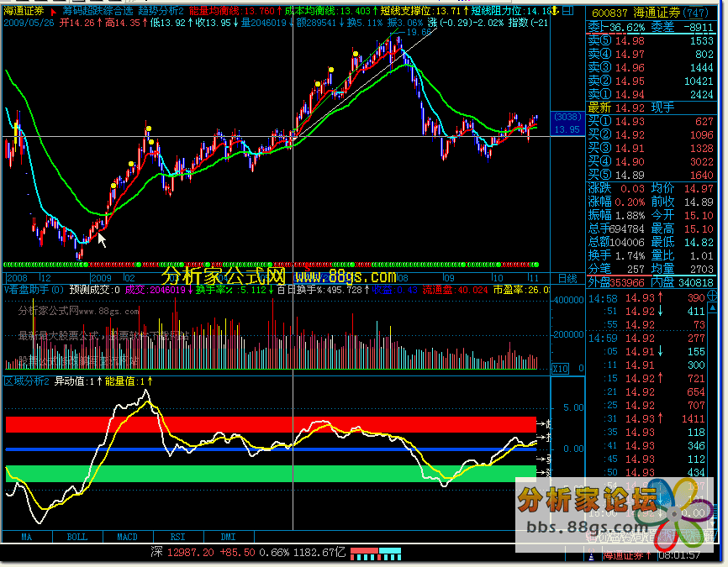Switch to the BOLL indicator tab
728x567 pixels.
click(76, 536)
